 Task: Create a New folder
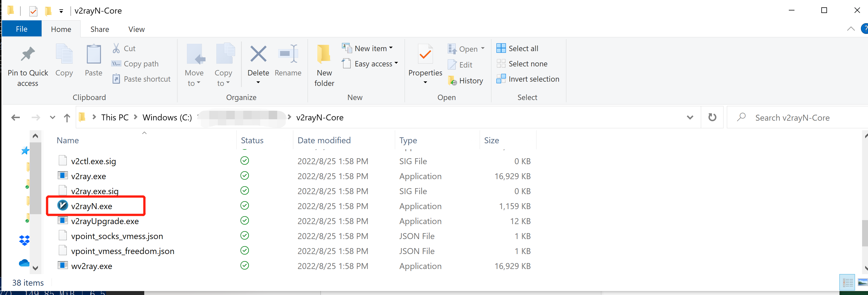click(x=324, y=66)
